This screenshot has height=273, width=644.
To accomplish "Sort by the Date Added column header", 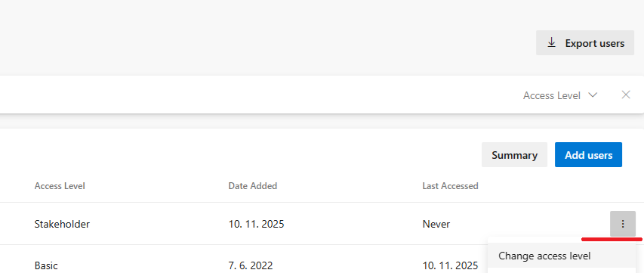I will point(253,186).
